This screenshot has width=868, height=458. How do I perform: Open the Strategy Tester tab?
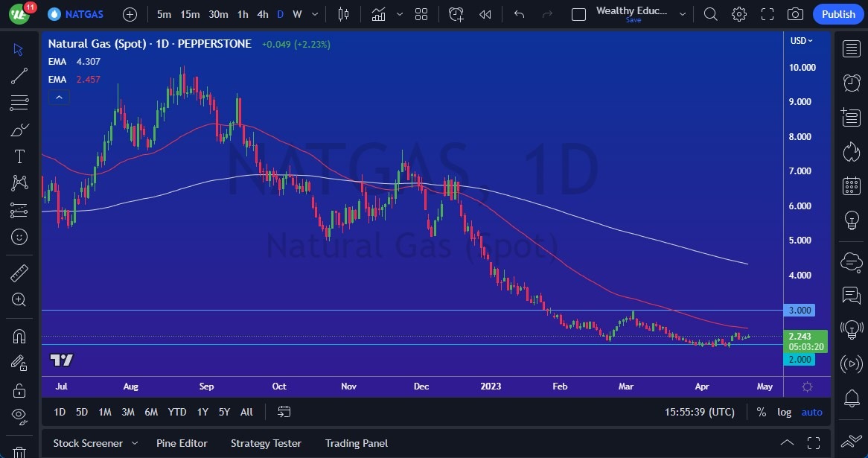[266, 443]
